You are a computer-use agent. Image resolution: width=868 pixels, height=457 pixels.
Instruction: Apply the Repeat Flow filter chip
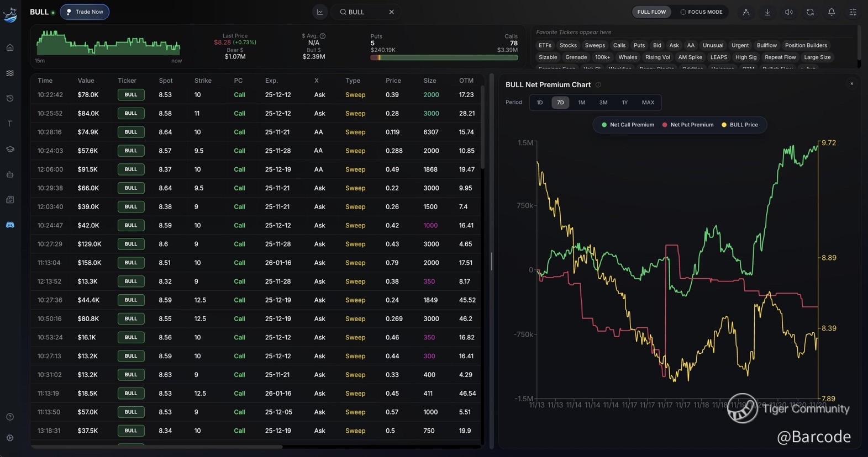[780, 57]
